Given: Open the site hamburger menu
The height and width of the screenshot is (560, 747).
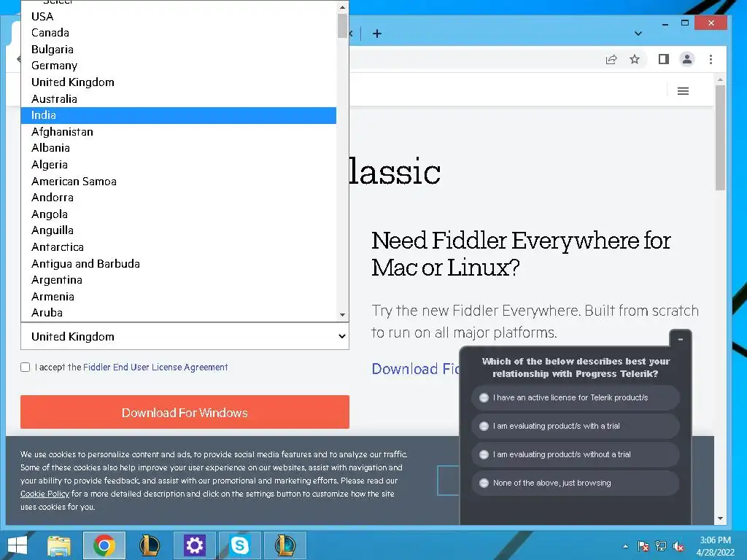Looking at the screenshot, I should click(x=683, y=91).
